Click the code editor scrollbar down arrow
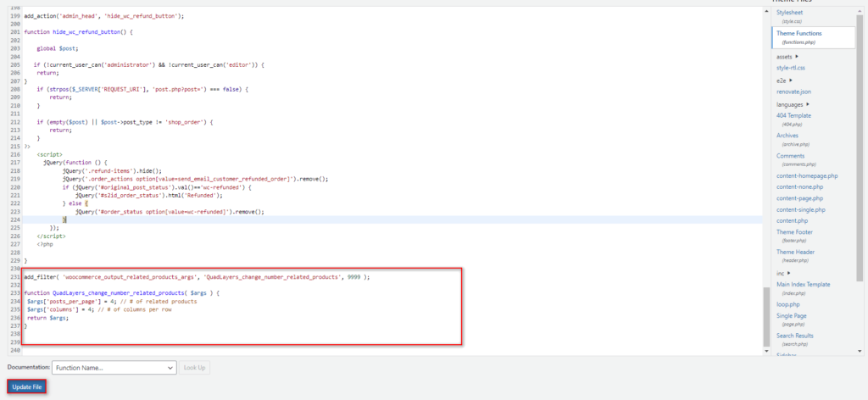The height and width of the screenshot is (400, 868). click(766, 351)
